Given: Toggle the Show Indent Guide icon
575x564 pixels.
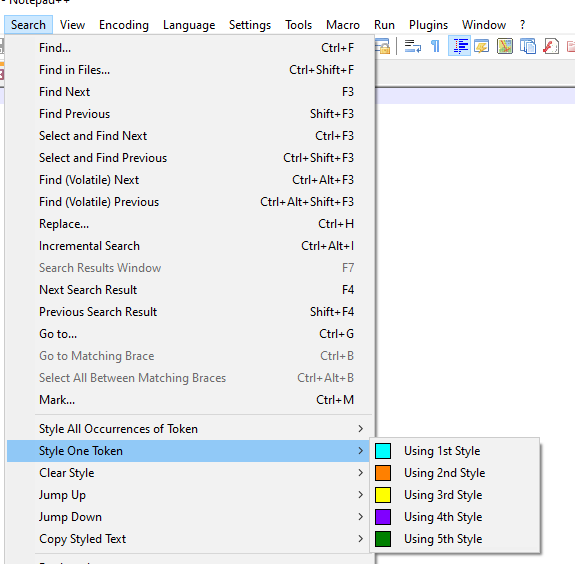Looking at the screenshot, I should pyautogui.click(x=459, y=47).
